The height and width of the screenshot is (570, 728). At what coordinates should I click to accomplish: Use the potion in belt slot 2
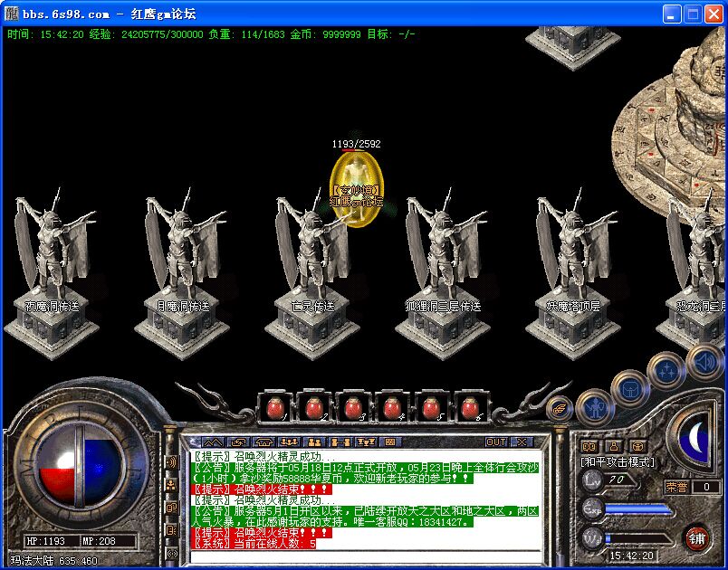coord(314,408)
